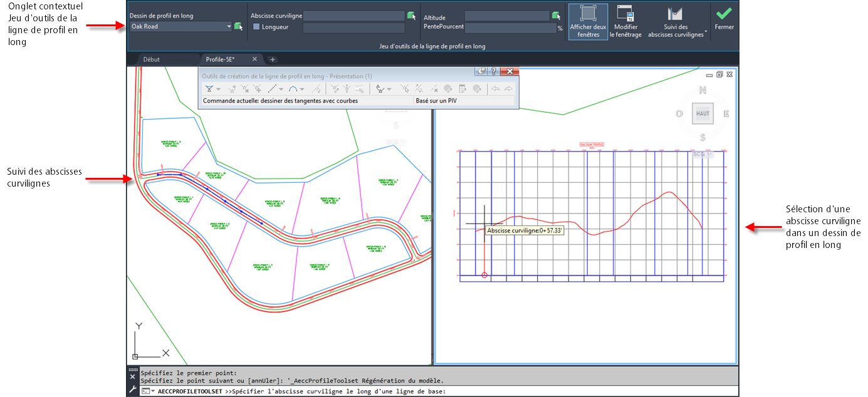Click the N compass letter on ViewCube
The width and height of the screenshot is (868, 397).
703,90
